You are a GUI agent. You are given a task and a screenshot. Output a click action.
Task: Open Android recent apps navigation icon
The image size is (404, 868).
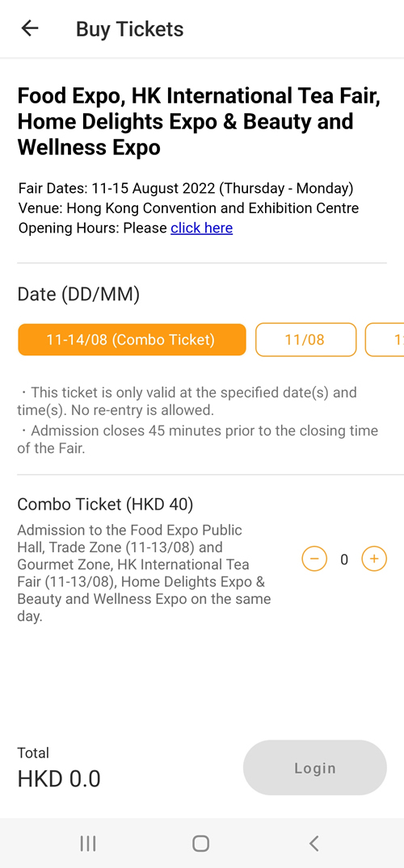coord(87,843)
